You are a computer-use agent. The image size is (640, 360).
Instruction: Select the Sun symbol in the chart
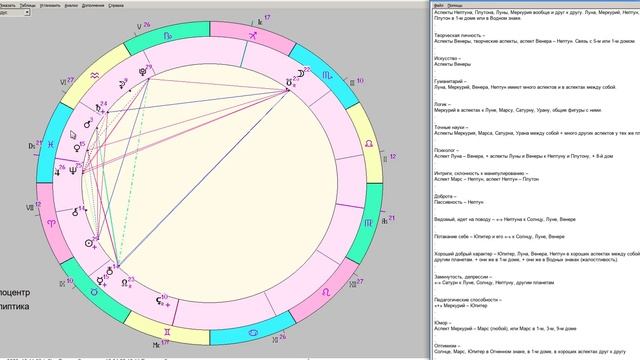89,243
